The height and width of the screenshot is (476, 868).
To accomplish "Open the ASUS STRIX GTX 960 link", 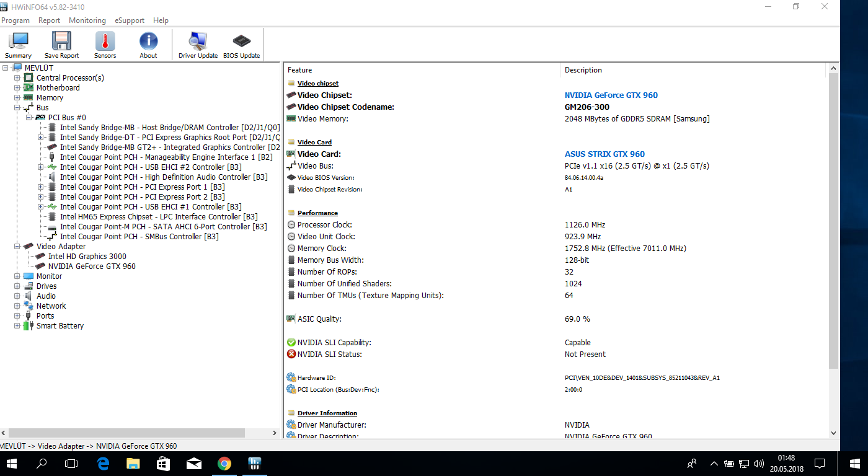I will click(x=604, y=154).
